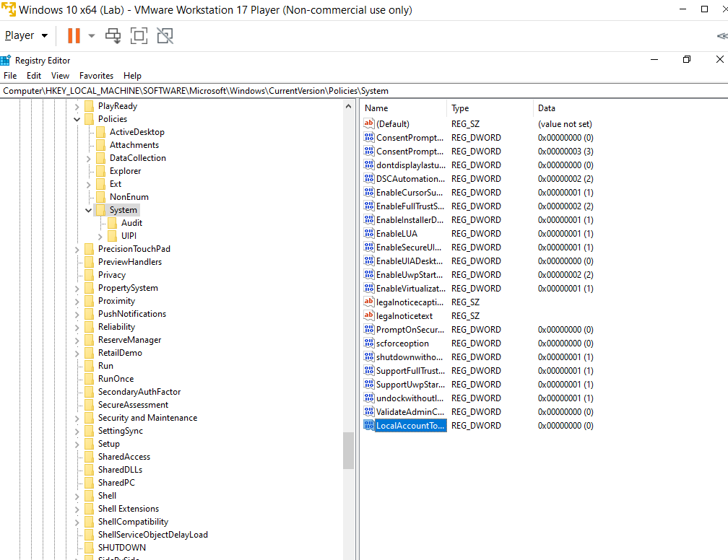Click the tree pane scroll up arrow
This screenshot has height=560, width=728.
click(x=349, y=106)
